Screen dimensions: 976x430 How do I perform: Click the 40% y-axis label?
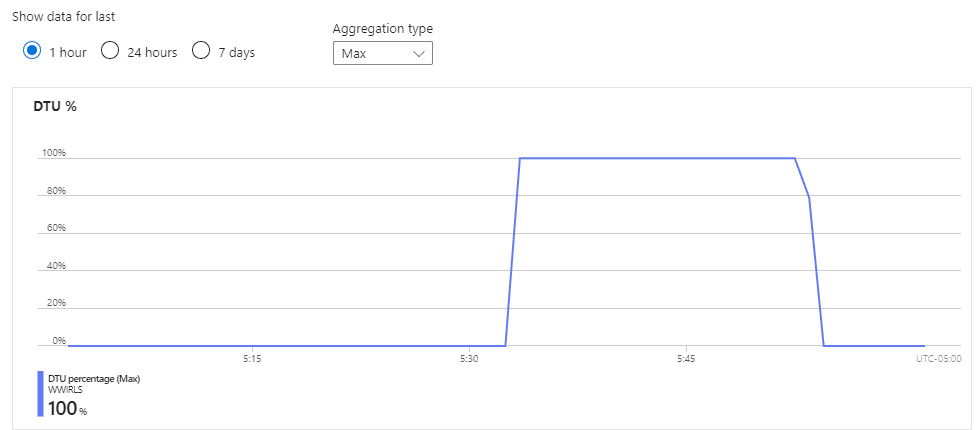pyautogui.click(x=57, y=266)
